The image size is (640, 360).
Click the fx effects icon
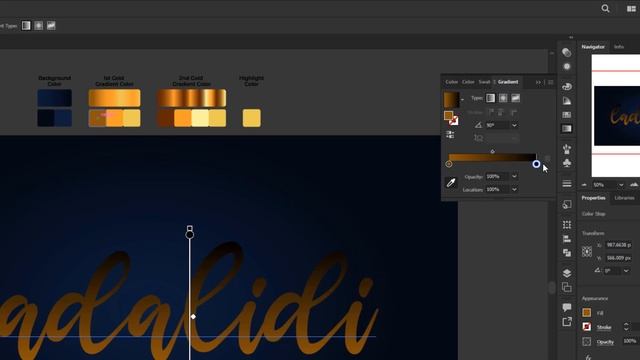point(588,357)
